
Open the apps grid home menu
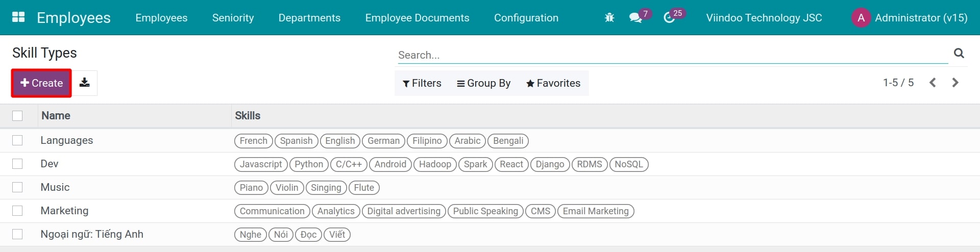click(x=18, y=17)
